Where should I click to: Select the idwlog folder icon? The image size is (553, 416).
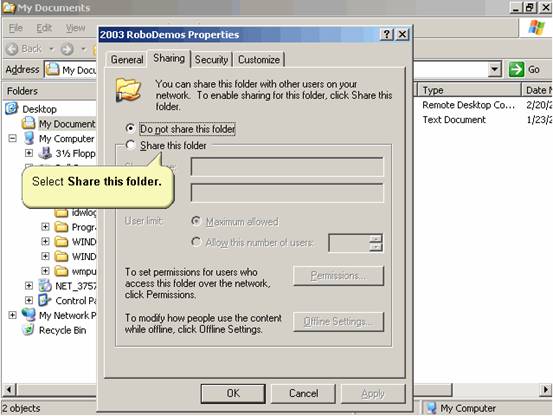(x=61, y=213)
